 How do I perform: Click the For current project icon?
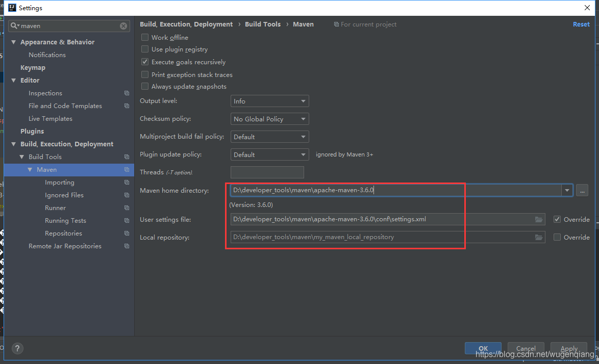(336, 24)
